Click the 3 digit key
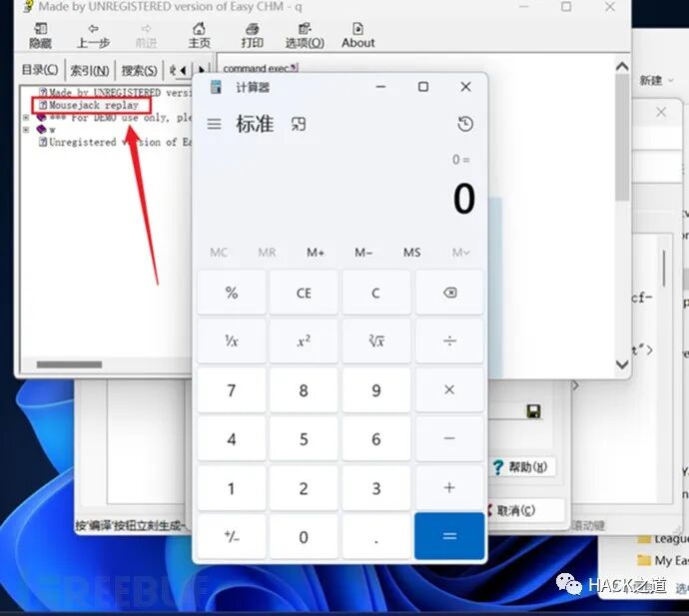The width and height of the screenshot is (689, 616). (376, 487)
